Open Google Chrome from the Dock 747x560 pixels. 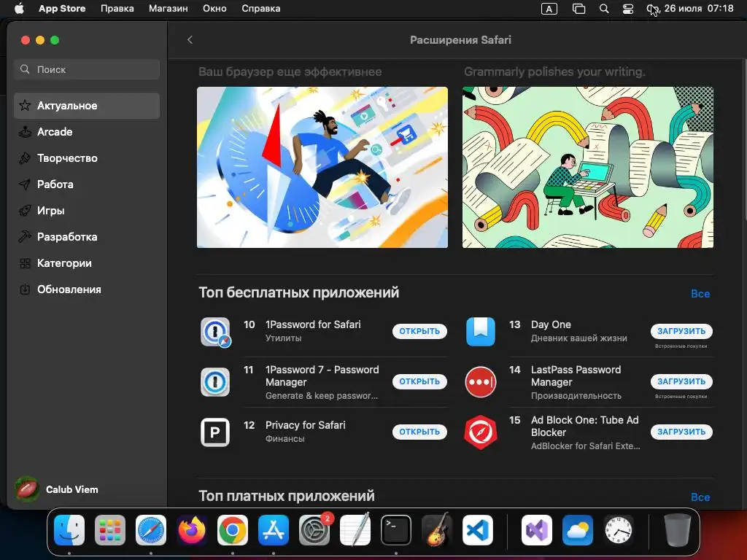point(233,530)
